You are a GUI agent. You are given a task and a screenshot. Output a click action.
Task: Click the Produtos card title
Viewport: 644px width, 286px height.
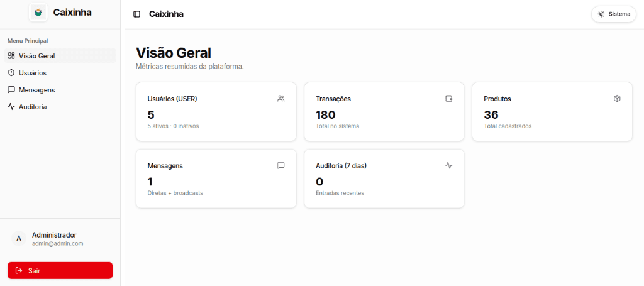(497, 99)
